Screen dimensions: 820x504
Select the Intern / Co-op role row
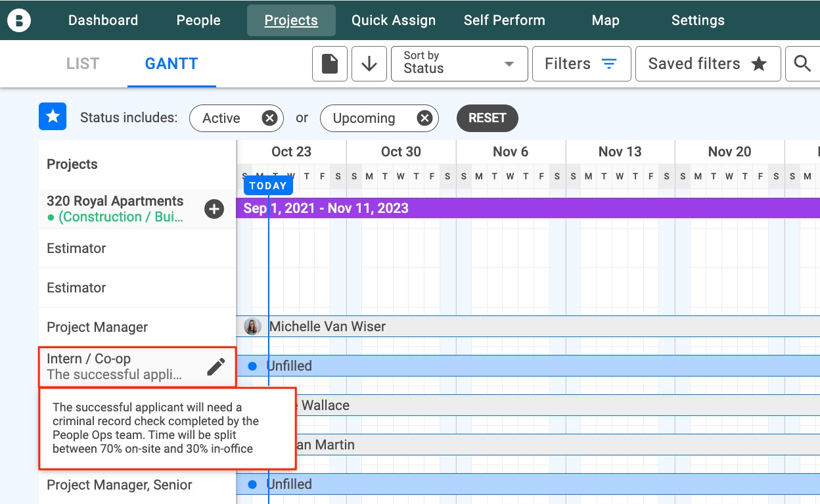137,367
